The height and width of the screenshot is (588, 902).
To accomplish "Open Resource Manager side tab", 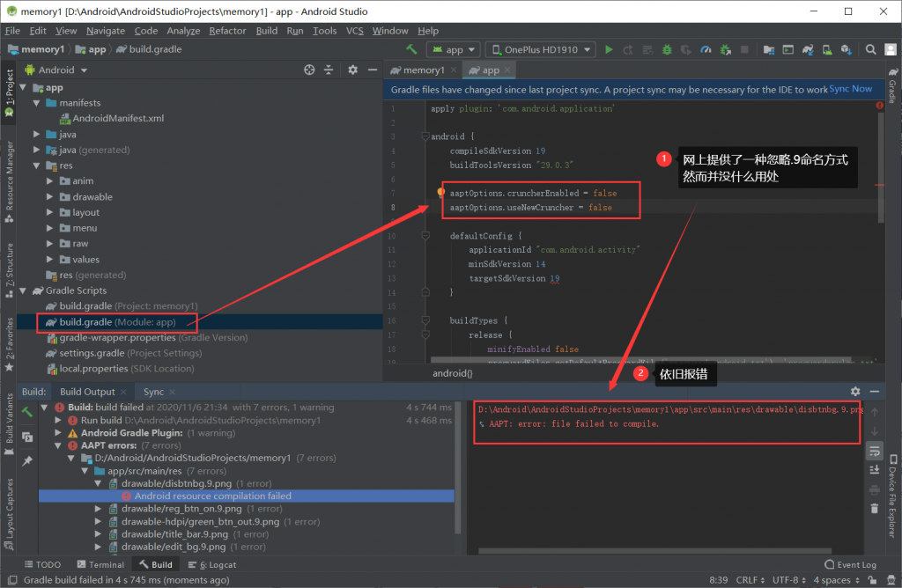I will point(9,181).
